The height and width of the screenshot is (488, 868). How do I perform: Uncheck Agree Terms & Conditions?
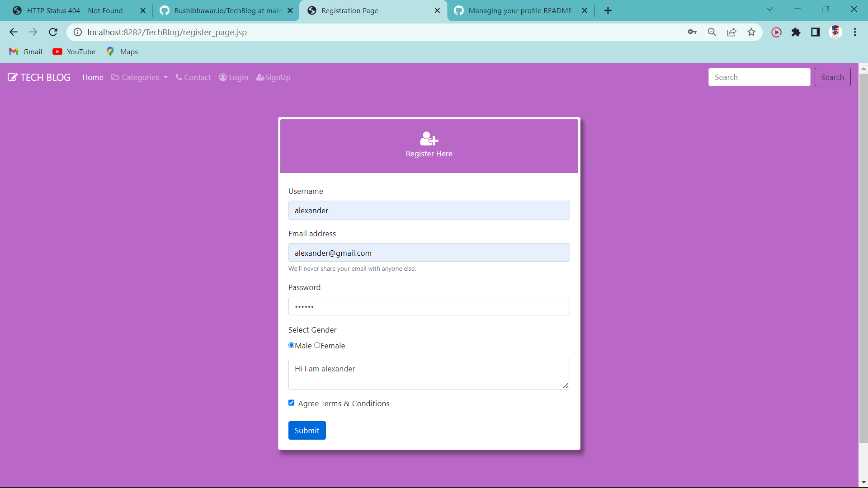tap(291, 403)
